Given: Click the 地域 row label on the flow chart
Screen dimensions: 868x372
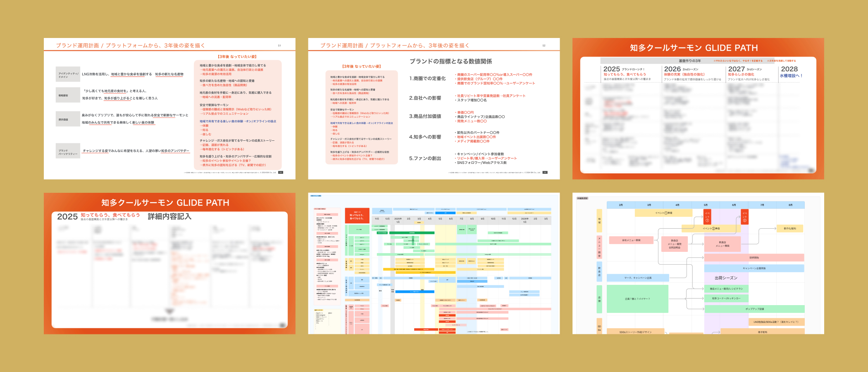Looking at the screenshot, I should tap(599, 220).
